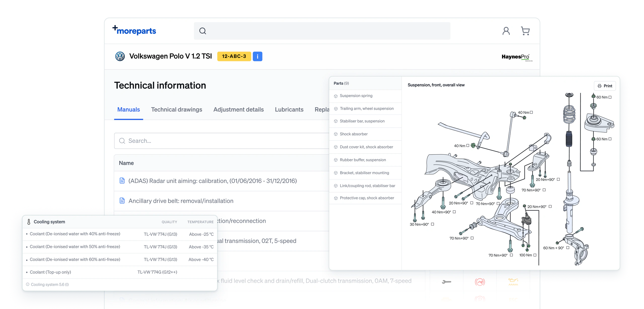Click the part icon next to Suspension spring
The width and height of the screenshot is (644, 309).
tap(336, 96)
